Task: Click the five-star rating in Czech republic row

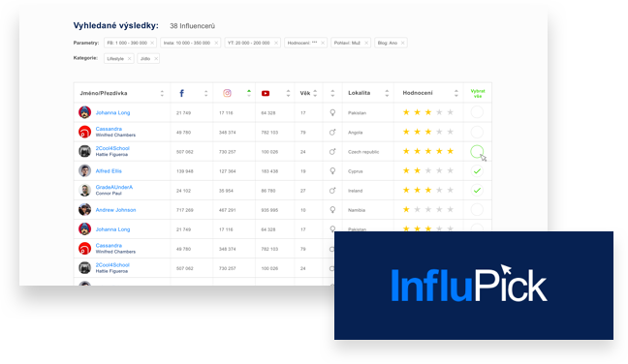Action: coord(428,151)
